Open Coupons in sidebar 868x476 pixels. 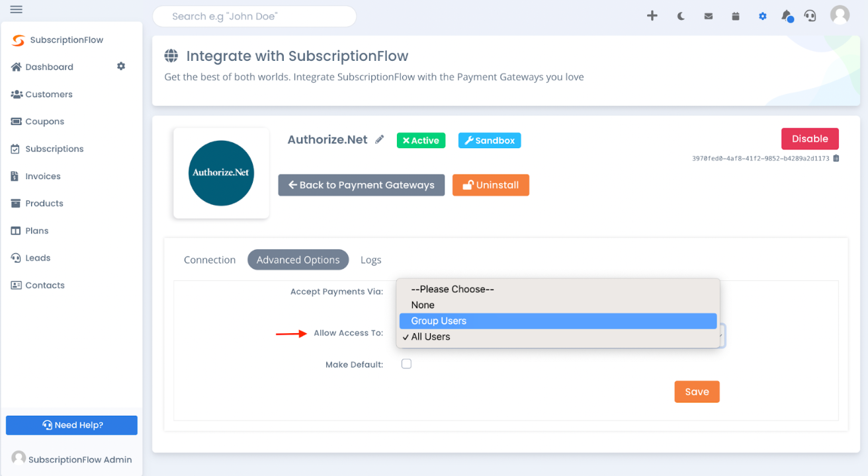click(38, 122)
